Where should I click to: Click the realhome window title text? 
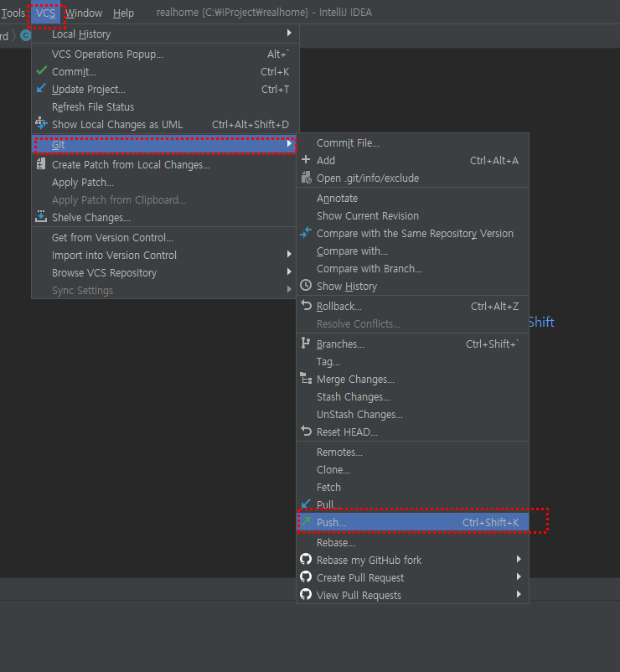264,13
